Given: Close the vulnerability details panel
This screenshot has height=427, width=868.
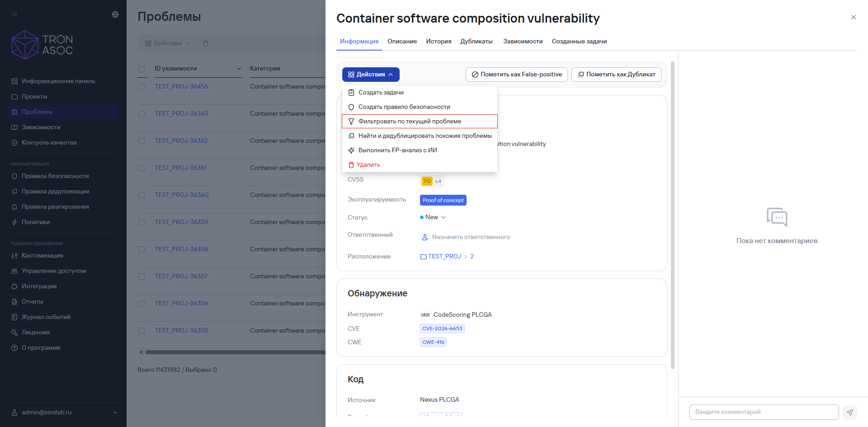Looking at the screenshot, I should coord(854,17).
